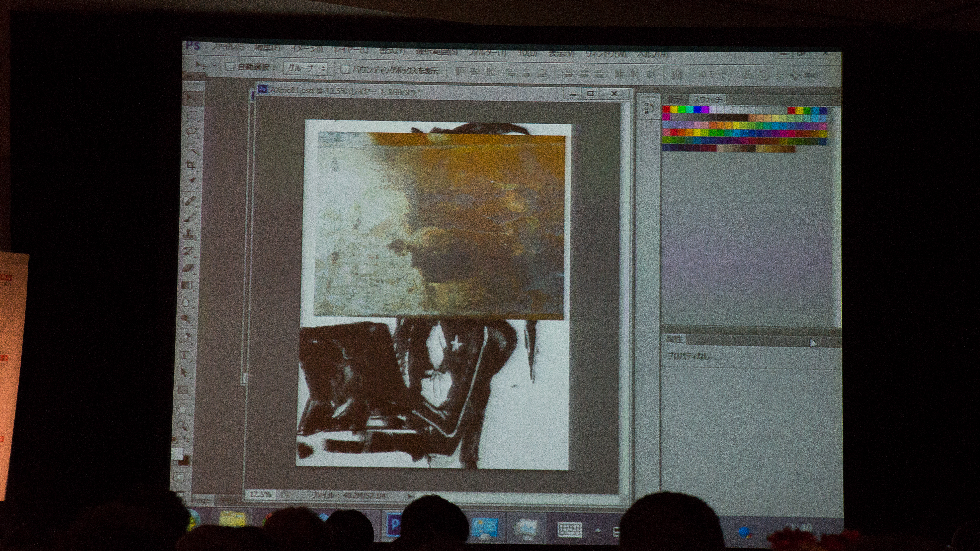Image resolution: width=980 pixels, height=551 pixels.
Task: Open the ファイル(F) menu
Action: pyautogui.click(x=227, y=47)
